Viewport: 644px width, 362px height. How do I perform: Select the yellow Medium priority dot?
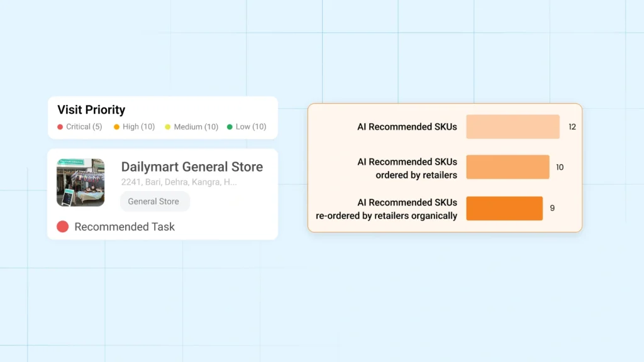pyautogui.click(x=167, y=127)
